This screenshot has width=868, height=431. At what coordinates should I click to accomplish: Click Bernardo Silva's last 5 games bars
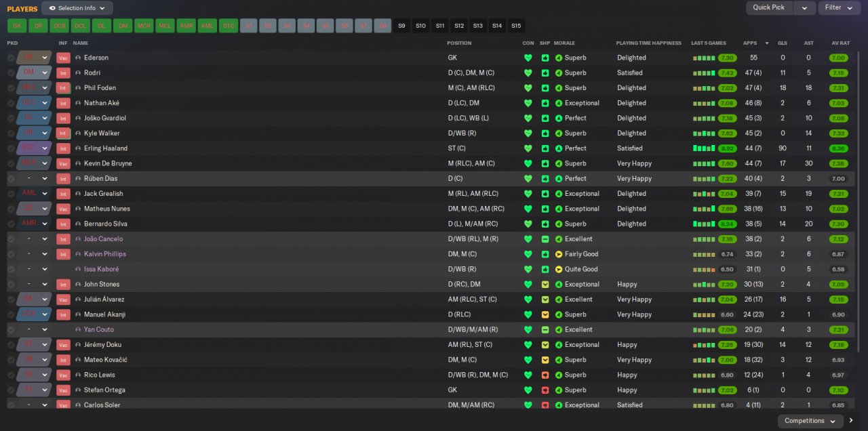703,224
